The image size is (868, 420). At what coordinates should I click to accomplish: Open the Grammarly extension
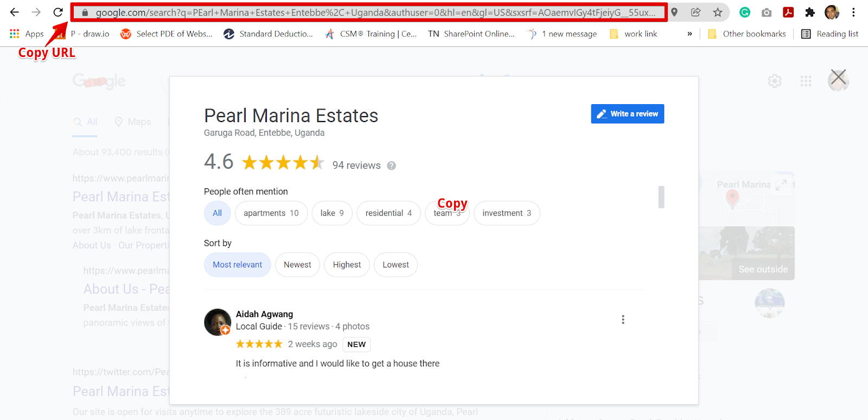(x=745, y=12)
